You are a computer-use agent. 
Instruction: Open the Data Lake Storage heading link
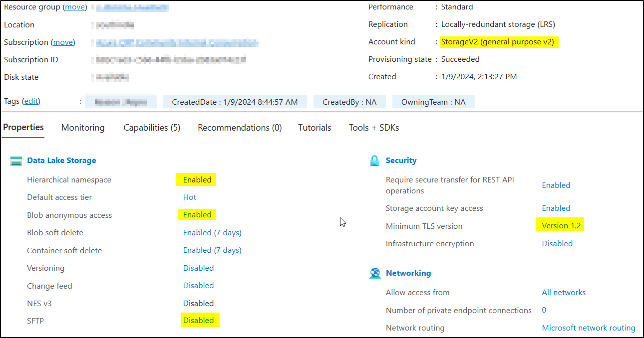[x=61, y=161]
